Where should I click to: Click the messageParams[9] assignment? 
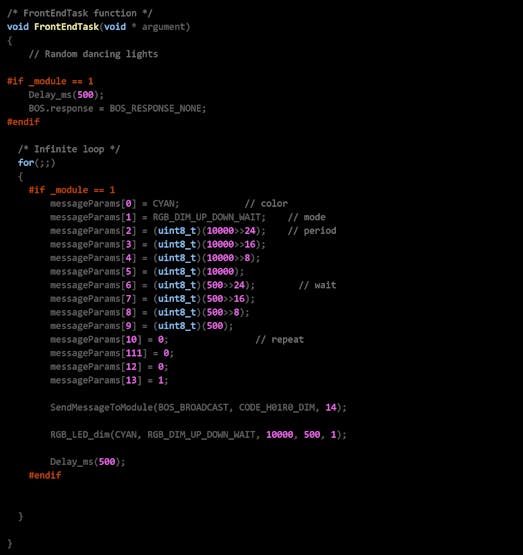coord(142,326)
